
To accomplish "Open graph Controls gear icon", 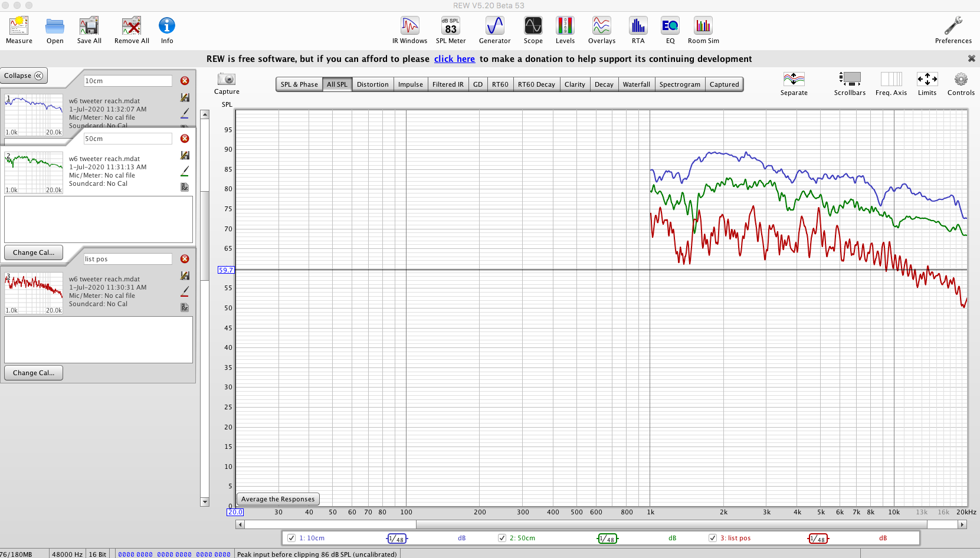I will [x=961, y=79].
